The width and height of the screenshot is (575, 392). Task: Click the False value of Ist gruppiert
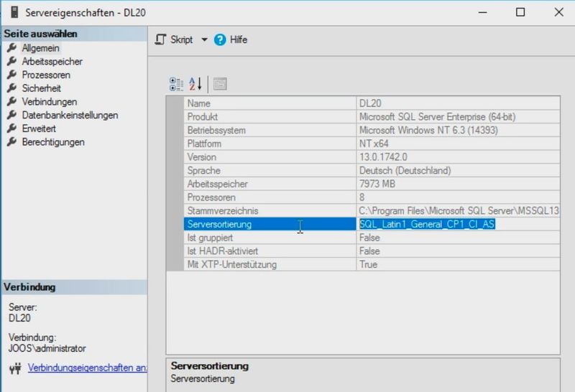458,238
